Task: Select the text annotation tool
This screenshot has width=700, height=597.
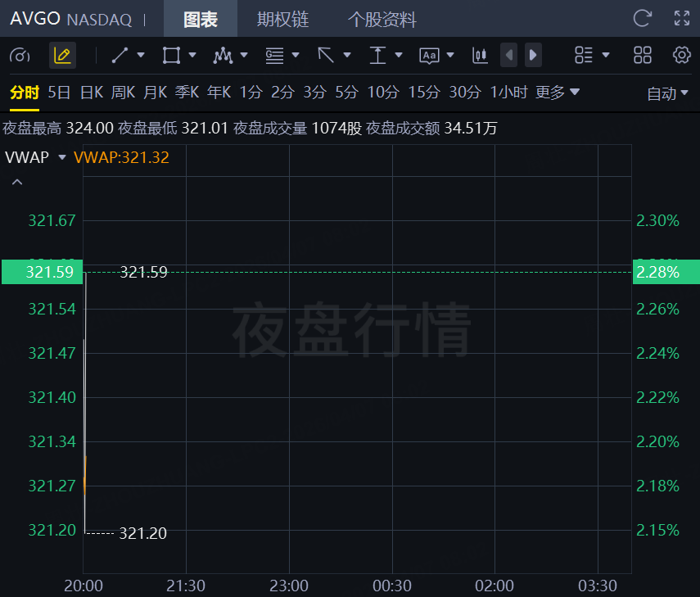Action: pos(430,56)
